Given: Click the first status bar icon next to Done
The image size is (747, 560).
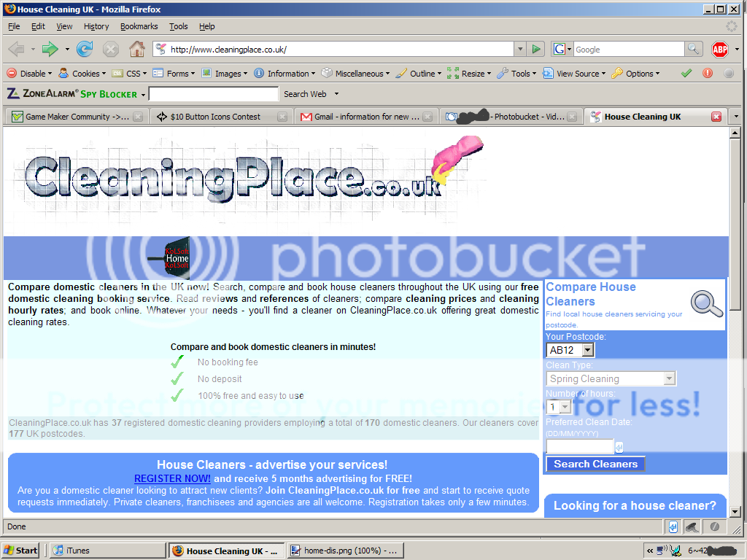Looking at the screenshot, I should tap(673, 526).
